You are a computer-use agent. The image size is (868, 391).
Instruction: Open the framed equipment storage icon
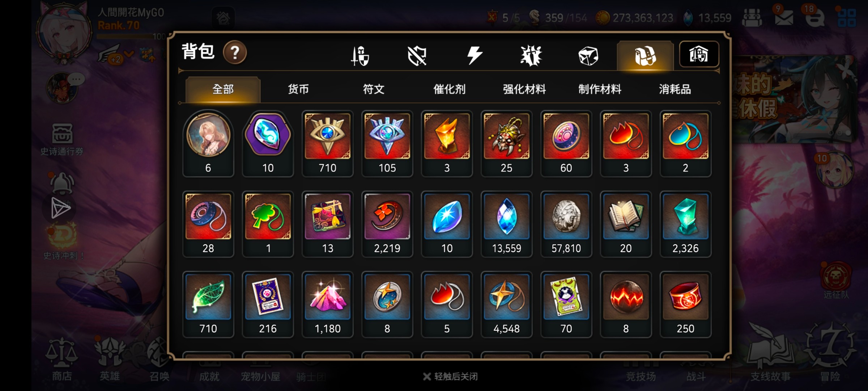(x=699, y=55)
